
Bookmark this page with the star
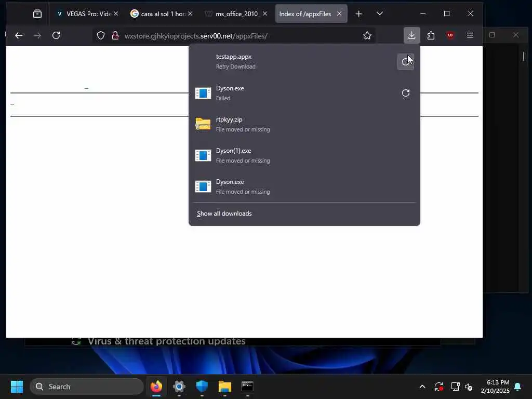[367, 36]
